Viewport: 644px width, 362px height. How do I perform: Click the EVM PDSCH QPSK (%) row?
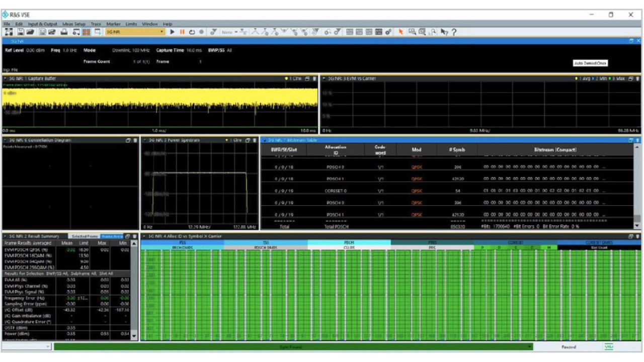tap(66, 249)
